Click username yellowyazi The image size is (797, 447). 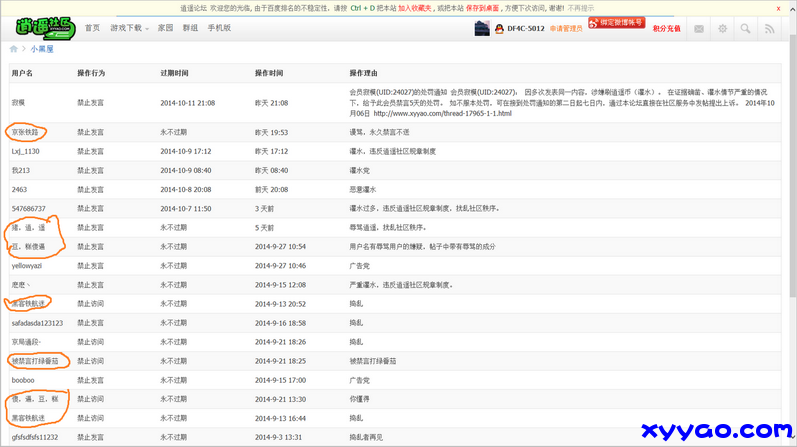click(27, 265)
